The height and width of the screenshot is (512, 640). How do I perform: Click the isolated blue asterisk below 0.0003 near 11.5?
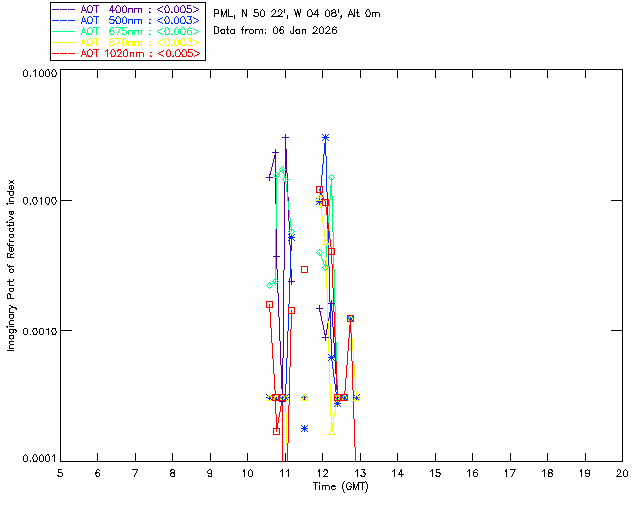(x=304, y=428)
